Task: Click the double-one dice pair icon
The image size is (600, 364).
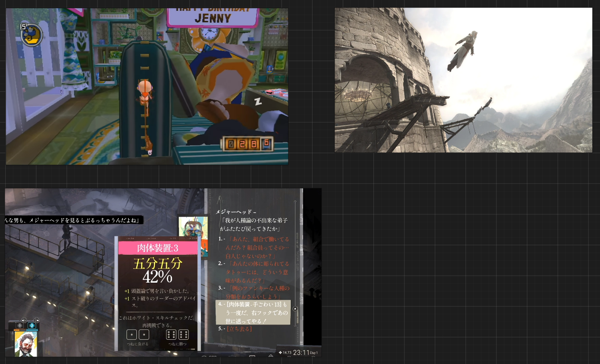Action: [x=138, y=334]
